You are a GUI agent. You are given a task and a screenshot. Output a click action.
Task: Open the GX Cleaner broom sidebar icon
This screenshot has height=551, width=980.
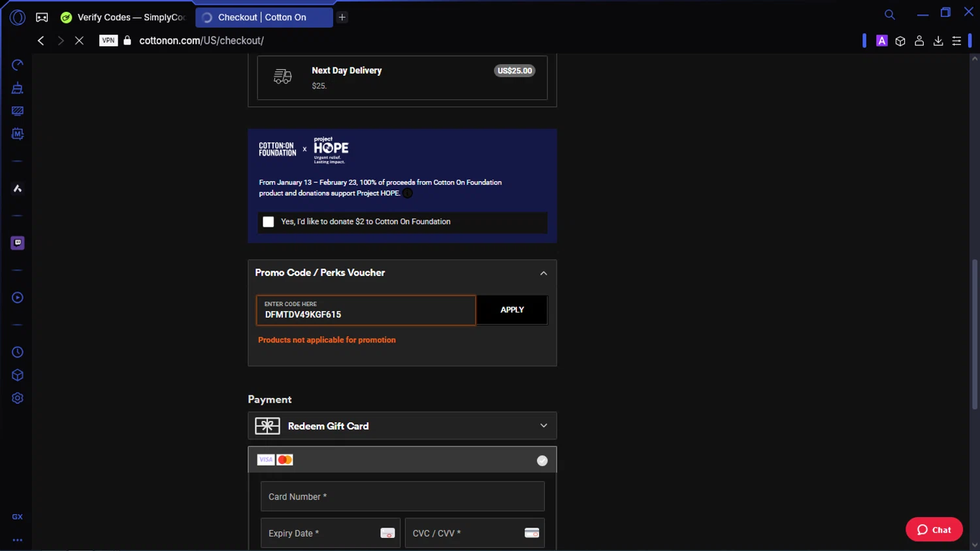coord(18,88)
